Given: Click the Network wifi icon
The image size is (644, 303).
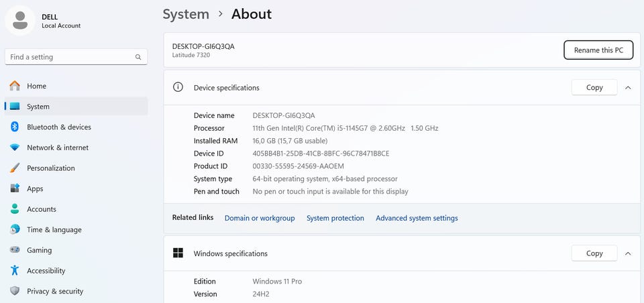Looking at the screenshot, I should 15,147.
